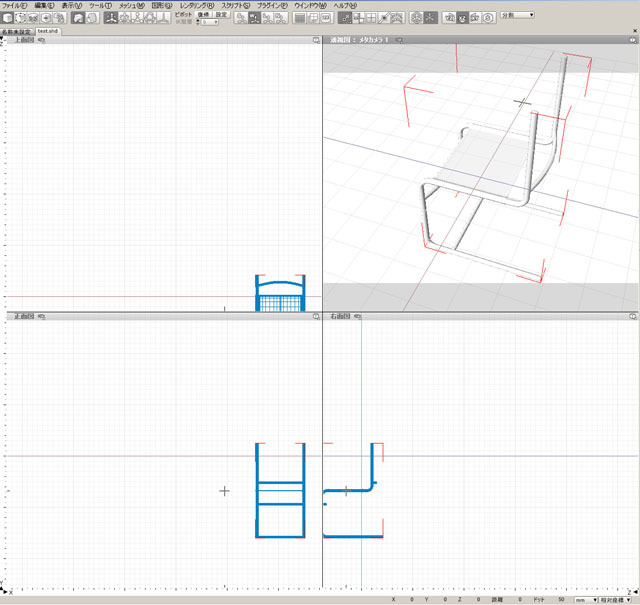Click the third hexagon icon before 分割 dropdown
The width and height of the screenshot is (640, 605).
(x=476, y=18)
